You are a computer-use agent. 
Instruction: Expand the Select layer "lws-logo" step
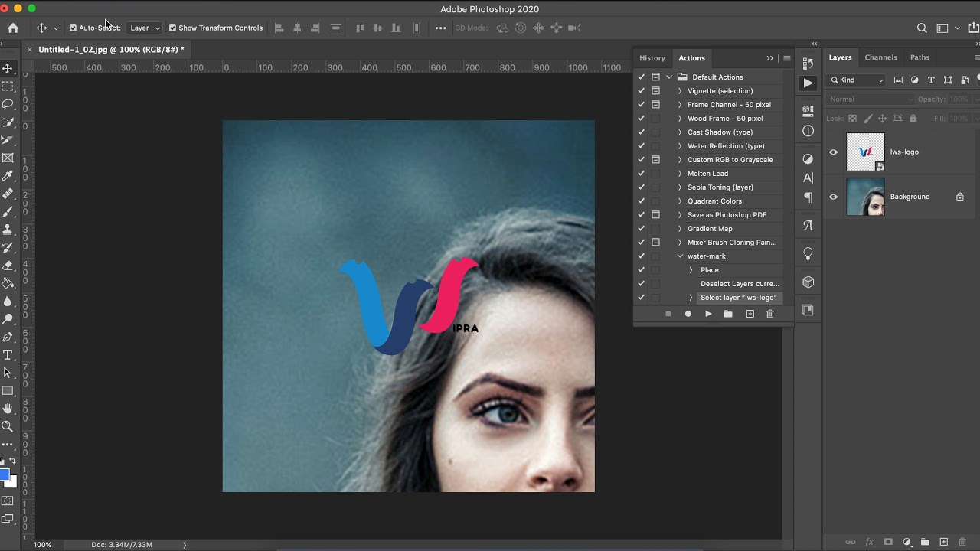click(691, 298)
